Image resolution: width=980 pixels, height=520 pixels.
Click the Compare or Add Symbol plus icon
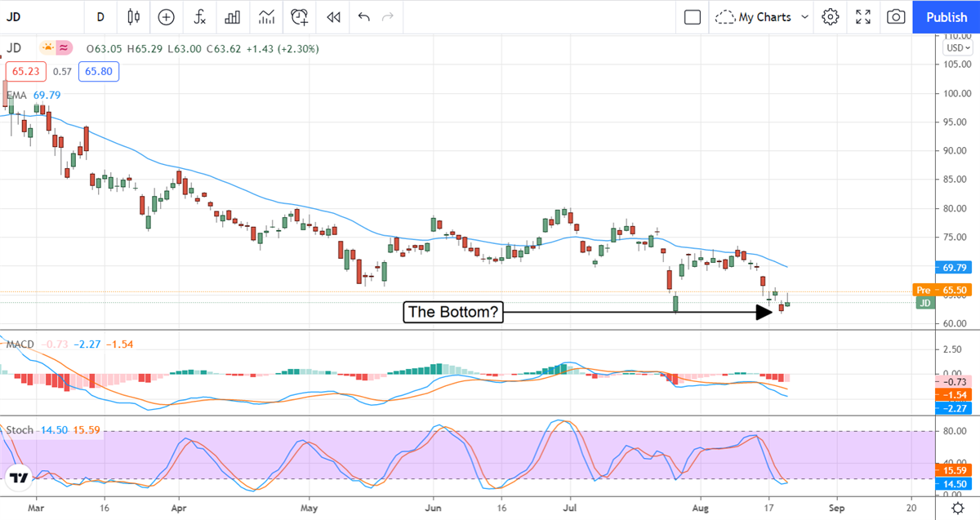(x=167, y=16)
